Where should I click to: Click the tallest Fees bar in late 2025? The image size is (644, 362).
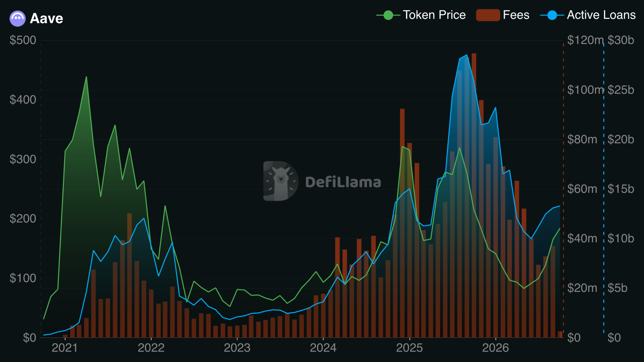474,195
